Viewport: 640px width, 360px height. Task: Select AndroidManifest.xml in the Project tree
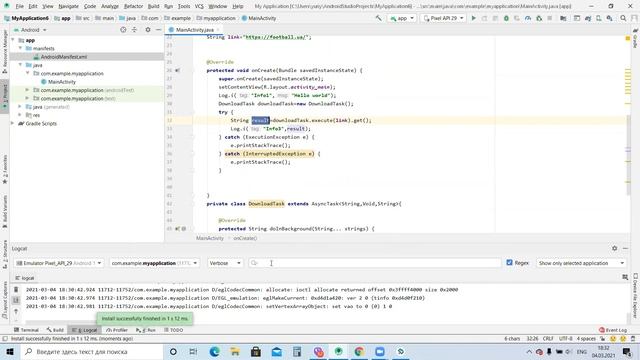point(63,57)
